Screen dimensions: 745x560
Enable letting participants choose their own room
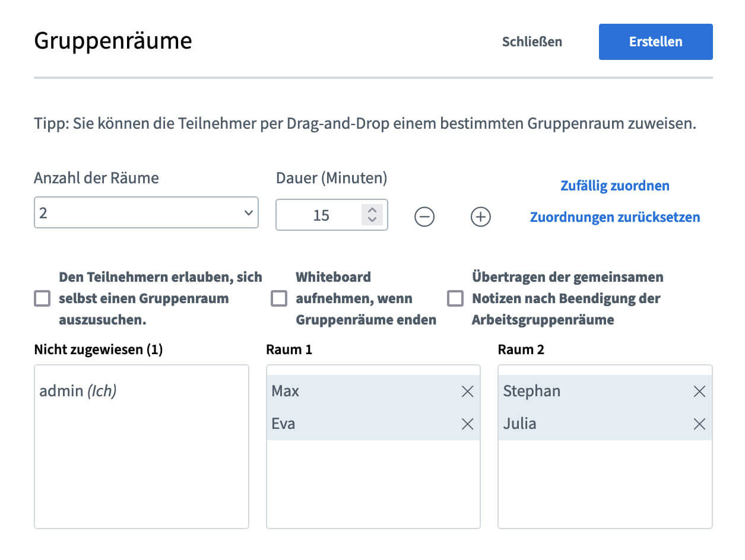coord(42,298)
